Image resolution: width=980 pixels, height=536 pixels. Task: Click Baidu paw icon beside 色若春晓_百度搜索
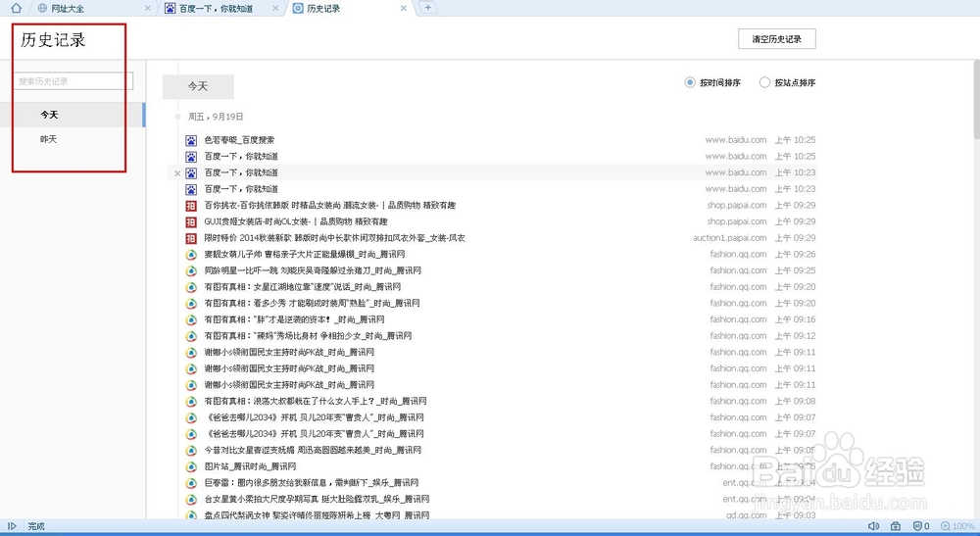pyautogui.click(x=191, y=140)
